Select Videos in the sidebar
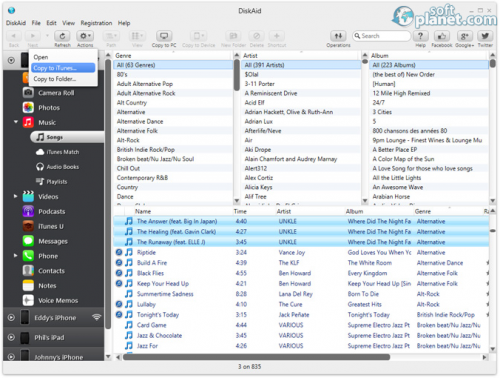 48,197
